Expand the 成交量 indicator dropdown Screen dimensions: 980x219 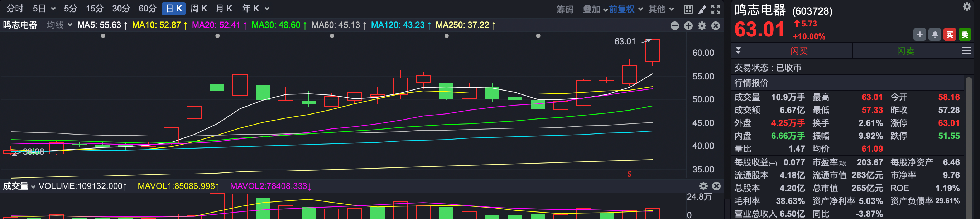click(19, 186)
